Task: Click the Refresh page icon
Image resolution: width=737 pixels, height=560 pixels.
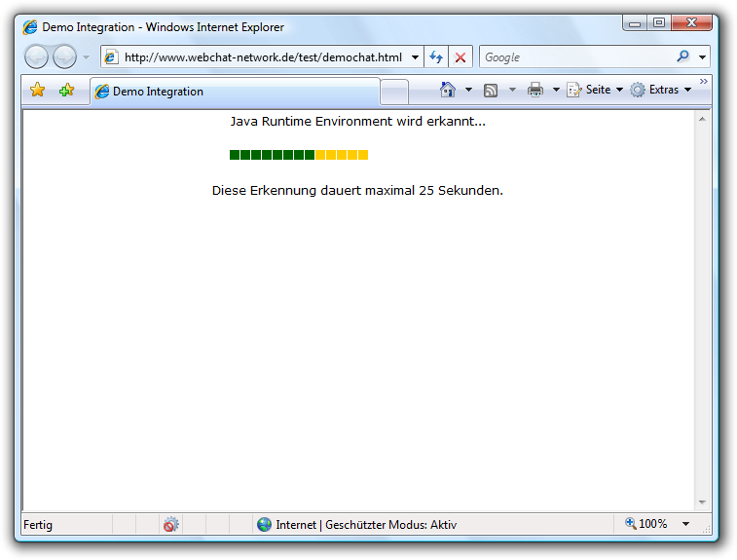Action: click(436, 57)
